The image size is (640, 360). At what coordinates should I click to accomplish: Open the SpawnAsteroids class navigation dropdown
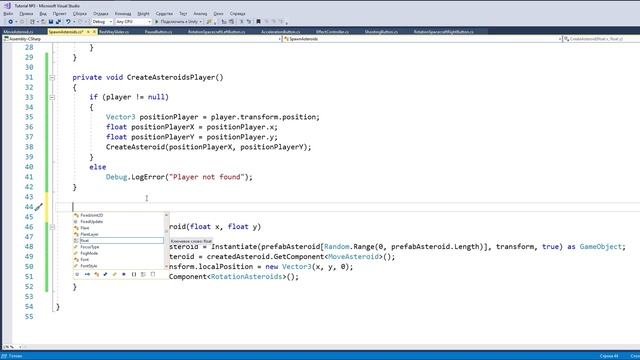(422, 39)
